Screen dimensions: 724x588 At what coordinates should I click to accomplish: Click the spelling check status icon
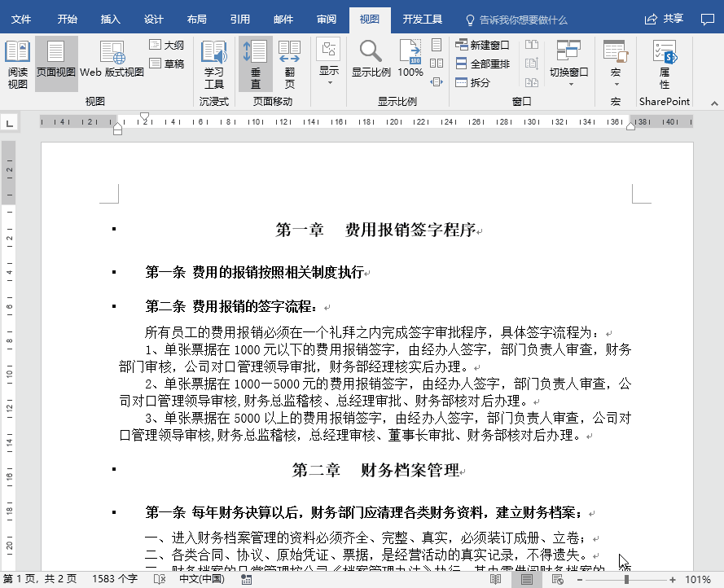pos(160,579)
